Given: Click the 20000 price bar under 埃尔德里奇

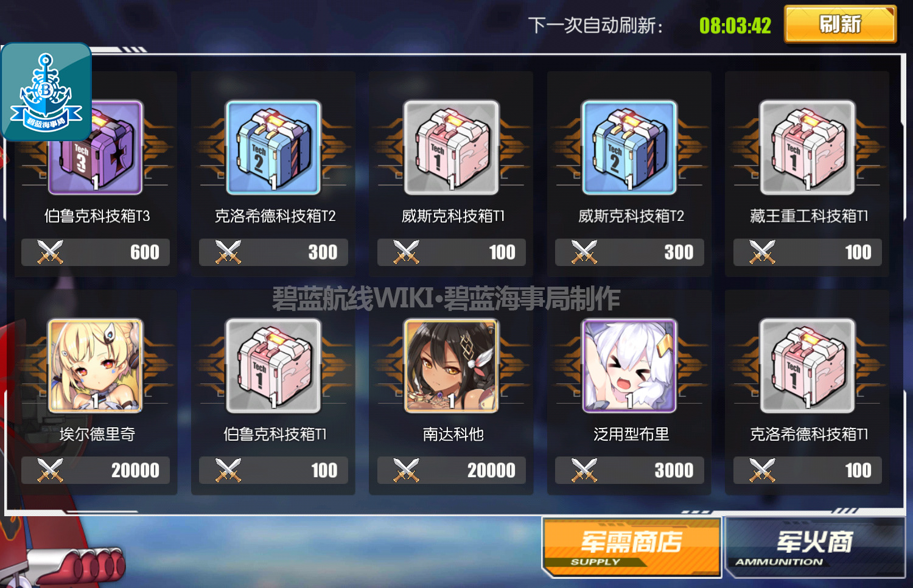Looking at the screenshot, I should [x=96, y=470].
